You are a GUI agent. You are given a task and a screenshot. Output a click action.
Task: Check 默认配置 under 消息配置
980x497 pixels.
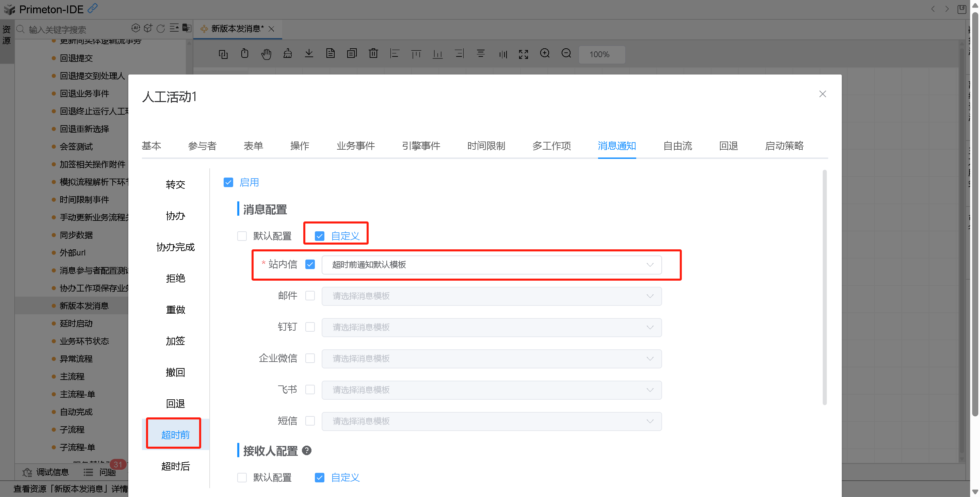(x=242, y=236)
